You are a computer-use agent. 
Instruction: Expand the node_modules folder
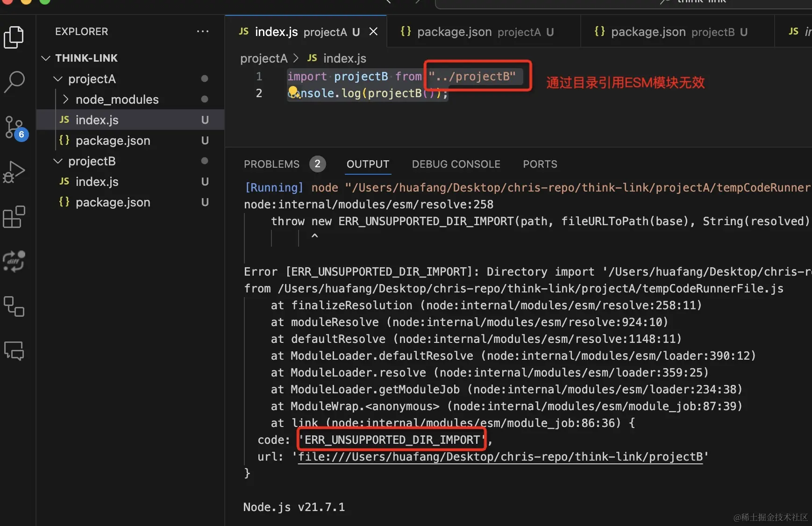pos(66,99)
